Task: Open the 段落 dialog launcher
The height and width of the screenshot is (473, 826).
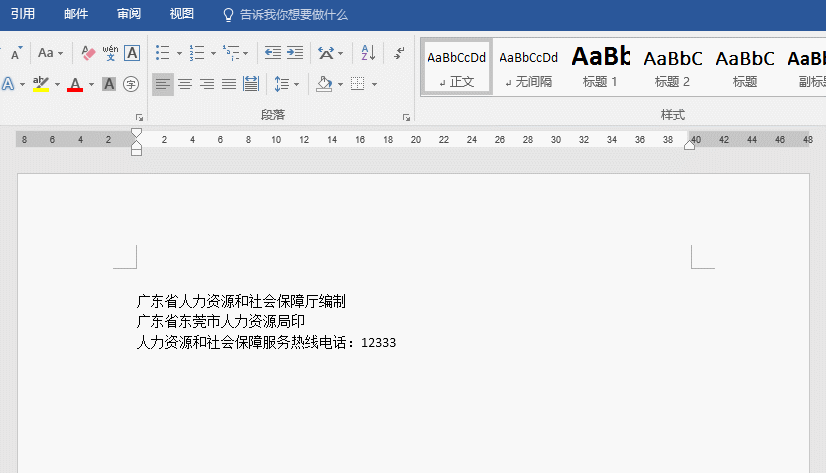Action: click(406, 117)
